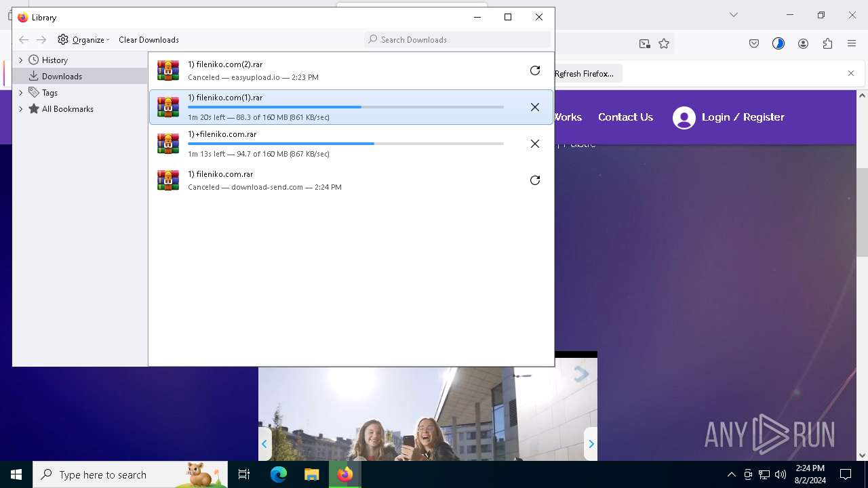Select History in the Library sidebar
This screenshot has width=868, height=488.
[x=54, y=60]
